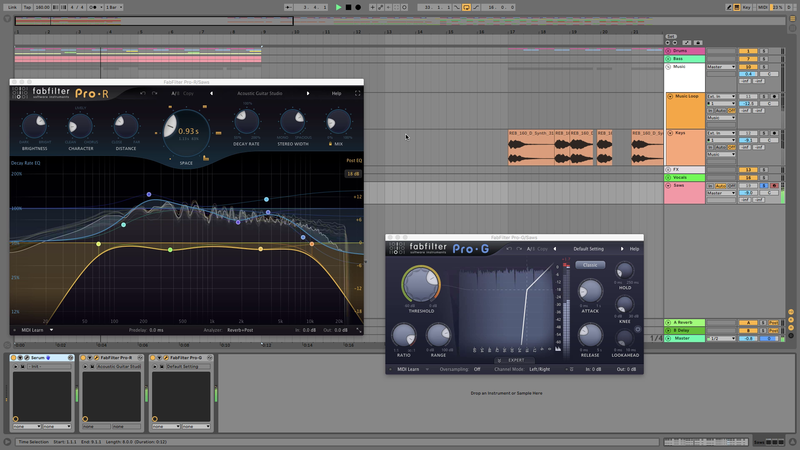Arm the Saws track for recording
This screenshot has width=800, height=450.
point(774,186)
